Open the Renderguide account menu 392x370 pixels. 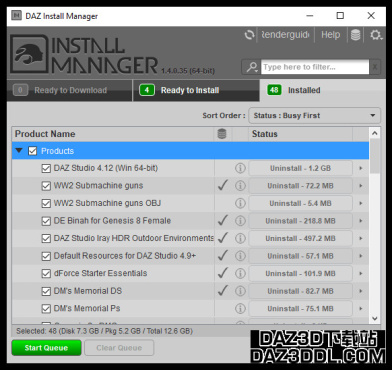coord(285,35)
